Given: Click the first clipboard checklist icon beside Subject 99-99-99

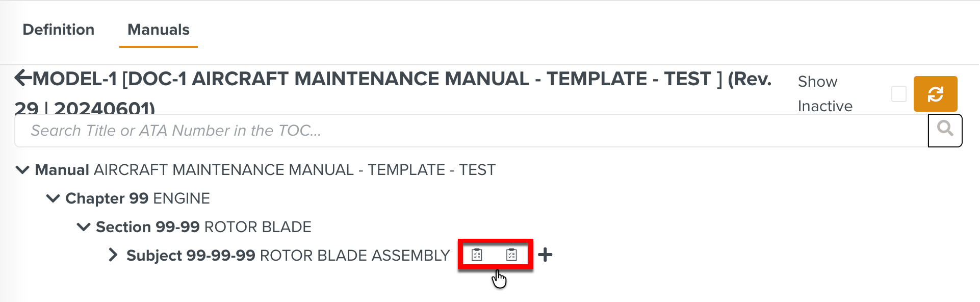Looking at the screenshot, I should (x=477, y=255).
